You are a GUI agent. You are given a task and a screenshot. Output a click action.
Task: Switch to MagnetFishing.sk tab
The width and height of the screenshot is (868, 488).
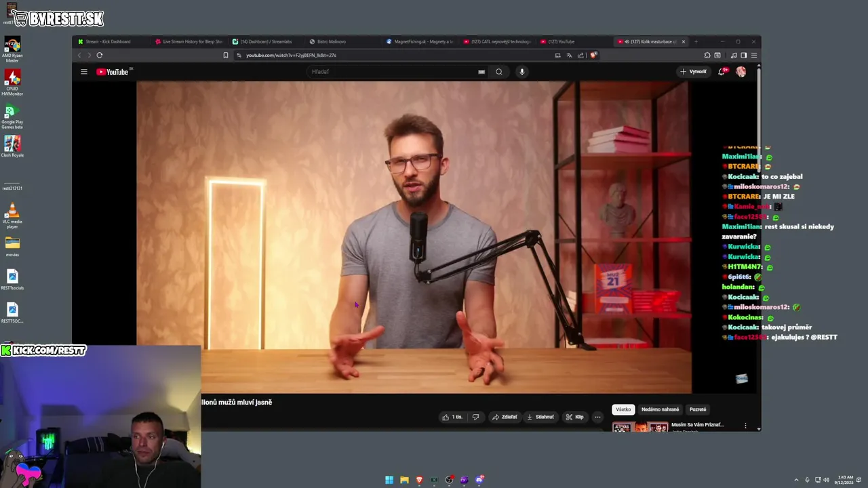[x=420, y=41]
